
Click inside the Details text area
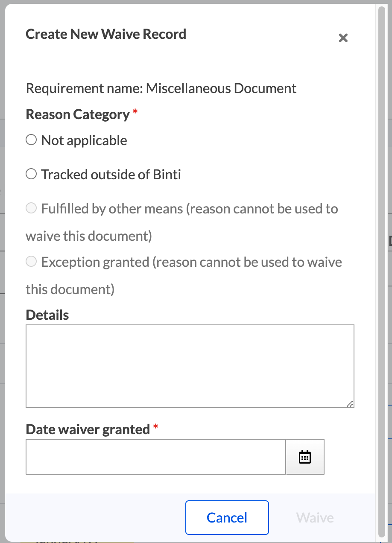[x=190, y=366]
